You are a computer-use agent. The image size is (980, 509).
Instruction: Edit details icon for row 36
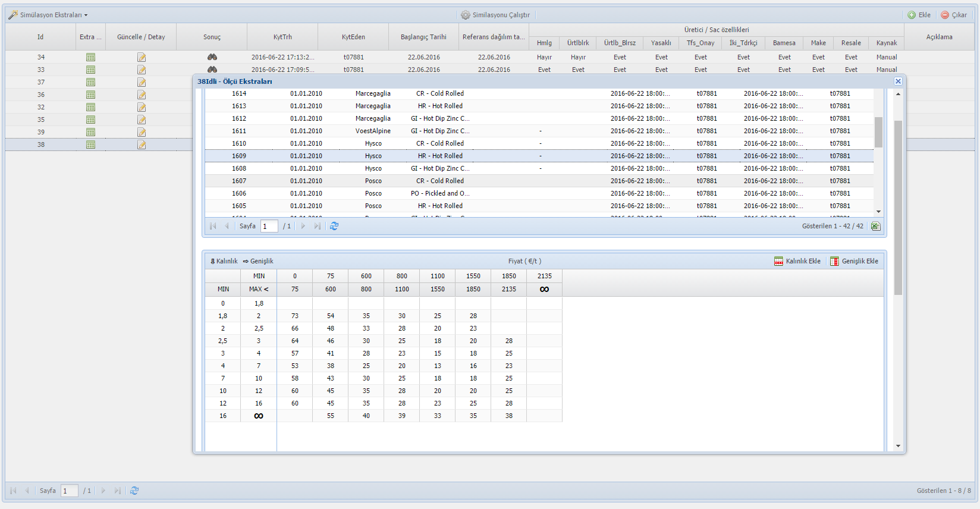point(142,95)
